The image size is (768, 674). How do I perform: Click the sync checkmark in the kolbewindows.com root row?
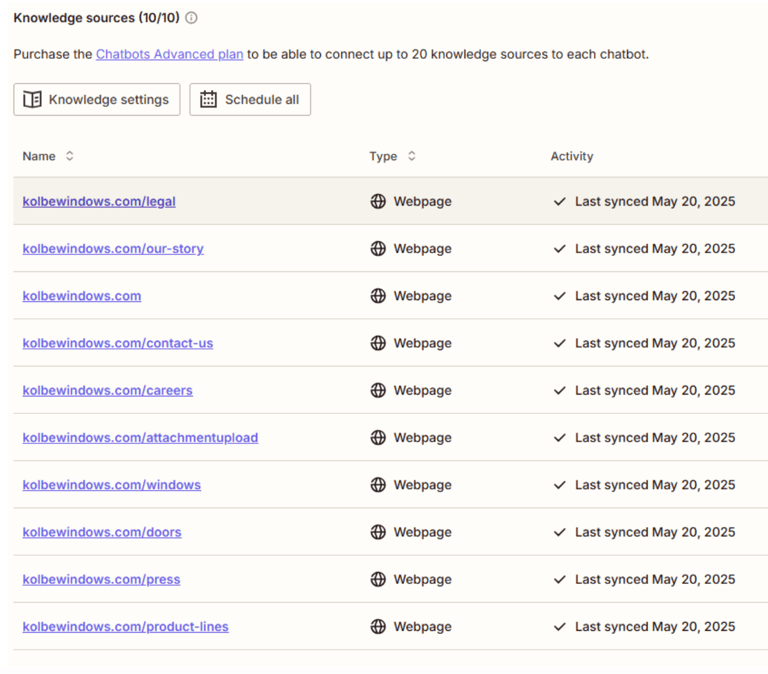560,296
